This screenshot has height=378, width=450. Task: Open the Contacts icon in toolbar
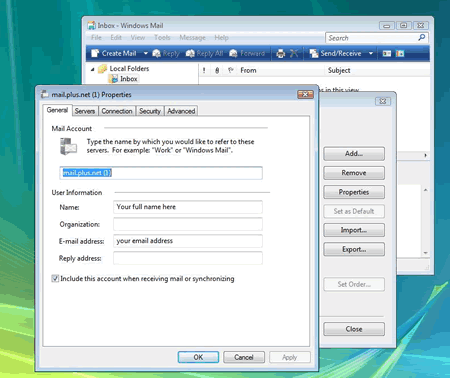pos(387,53)
